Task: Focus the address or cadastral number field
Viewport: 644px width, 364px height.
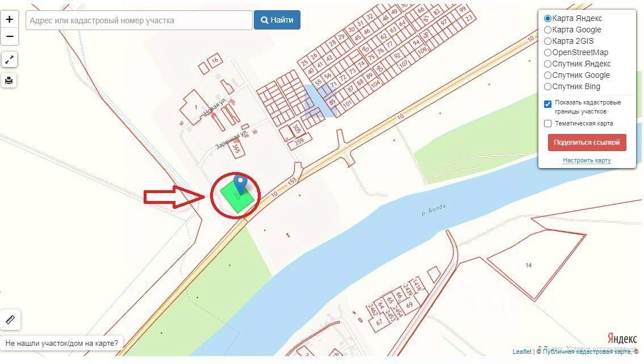Action: point(139,20)
